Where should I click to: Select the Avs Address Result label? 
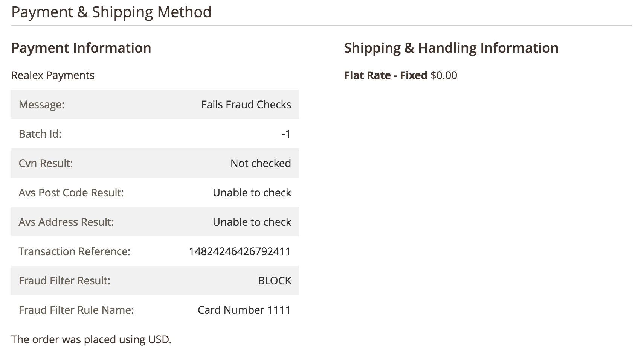[66, 222]
